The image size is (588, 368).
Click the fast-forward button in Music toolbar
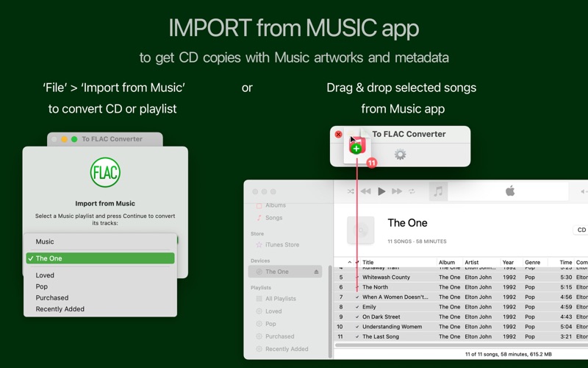click(397, 191)
